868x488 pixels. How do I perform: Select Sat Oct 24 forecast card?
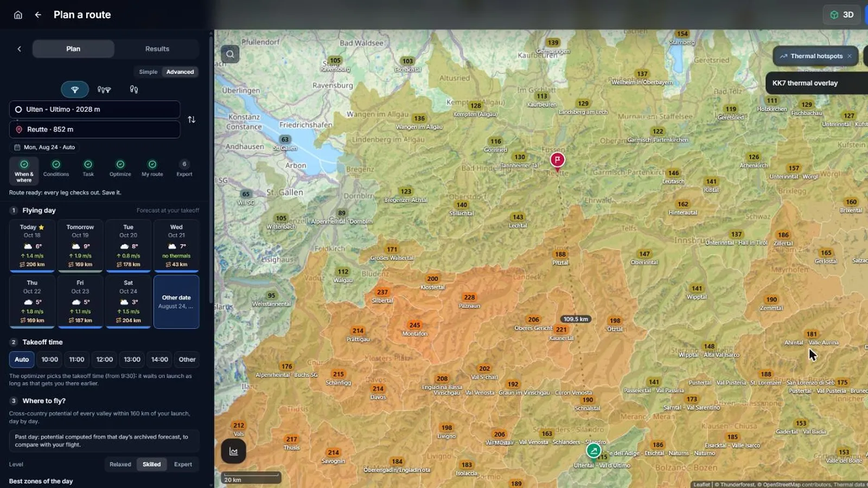tap(128, 301)
